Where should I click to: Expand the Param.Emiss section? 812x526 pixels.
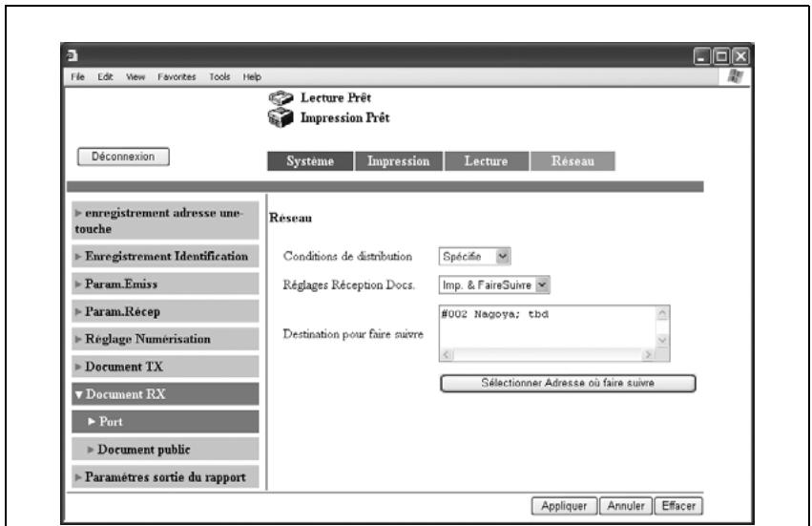tap(165, 284)
